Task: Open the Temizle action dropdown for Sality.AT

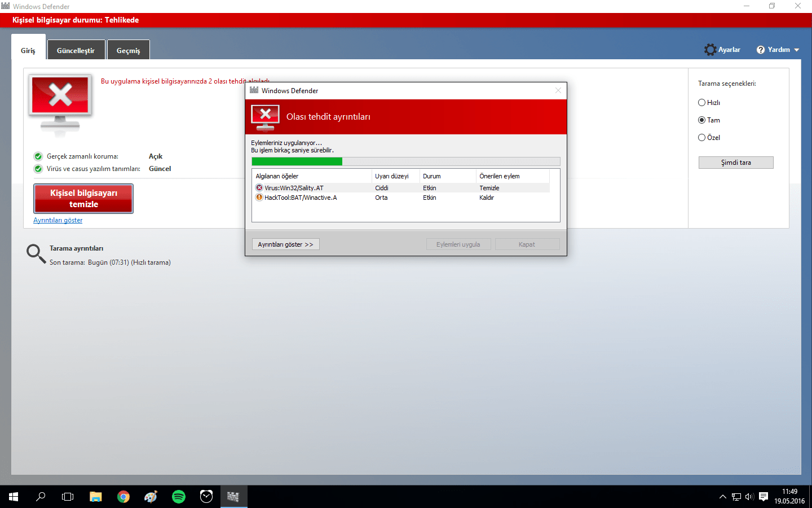Action: [489, 188]
